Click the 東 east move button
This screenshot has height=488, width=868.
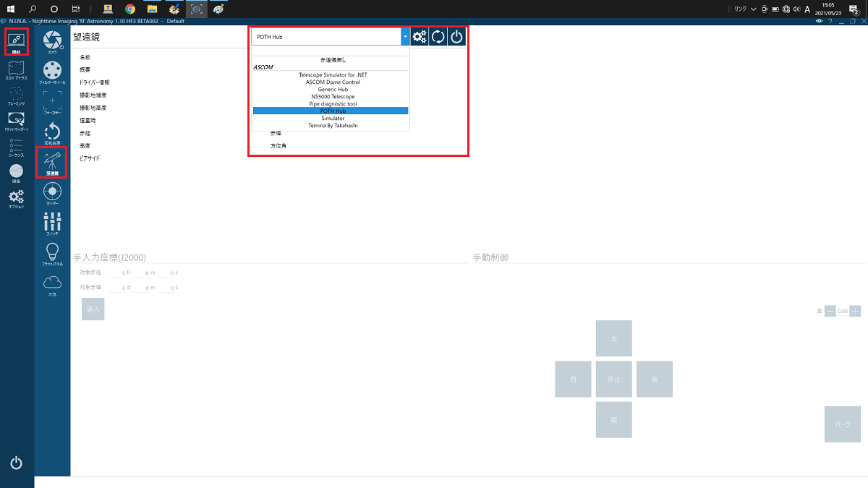click(655, 379)
